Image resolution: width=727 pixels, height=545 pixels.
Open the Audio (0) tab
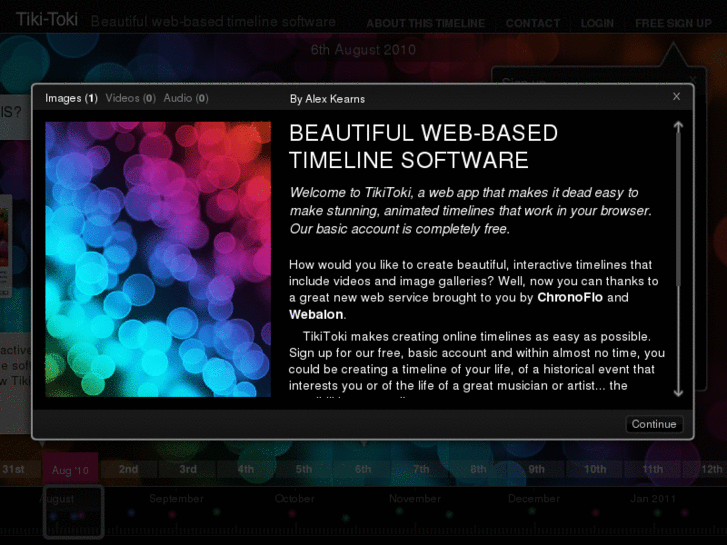tap(186, 98)
